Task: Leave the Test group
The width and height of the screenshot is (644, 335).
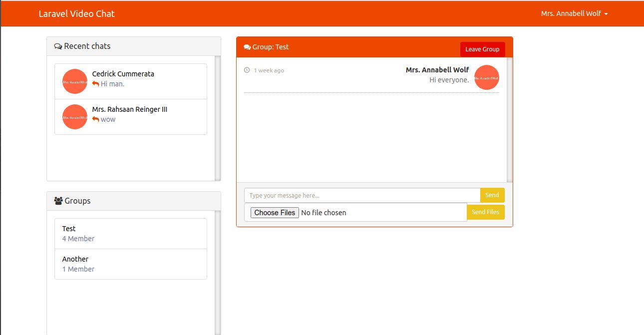Action: (482, 49)
